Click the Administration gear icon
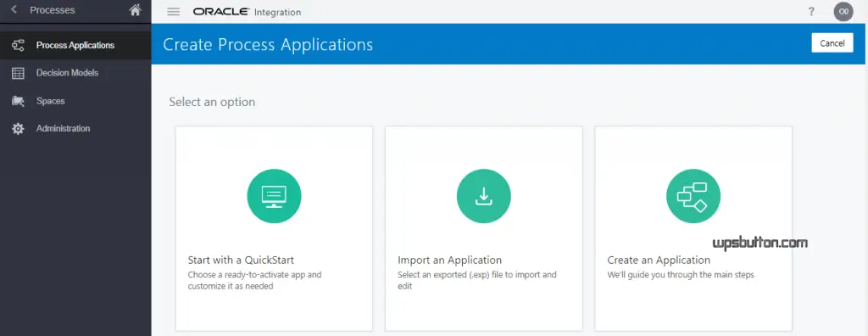Screen dimensions: 868x336 point(19,129)
